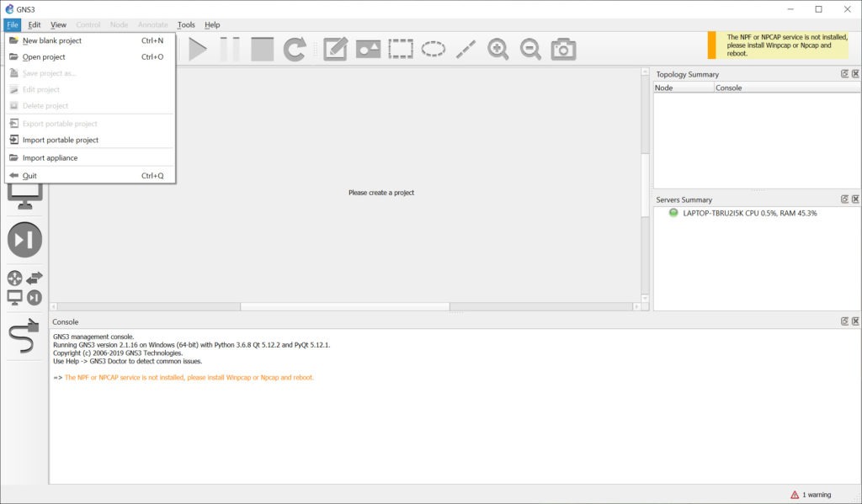Click the "Servers Summary" panel title
This screenshot has width=862, height=504.
tap(684, 199)
